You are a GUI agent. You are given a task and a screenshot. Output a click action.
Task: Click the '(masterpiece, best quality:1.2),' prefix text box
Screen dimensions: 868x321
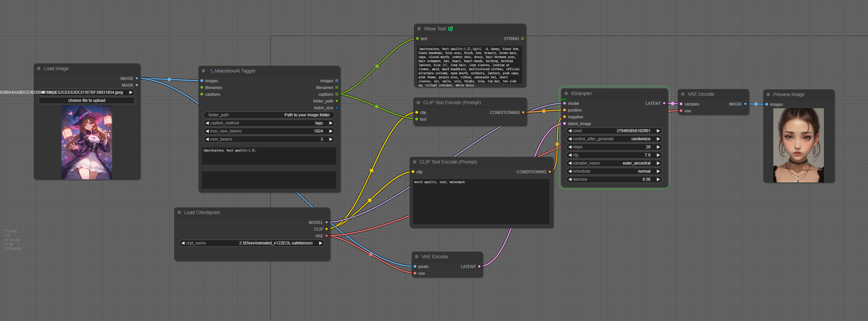[269, 156]
